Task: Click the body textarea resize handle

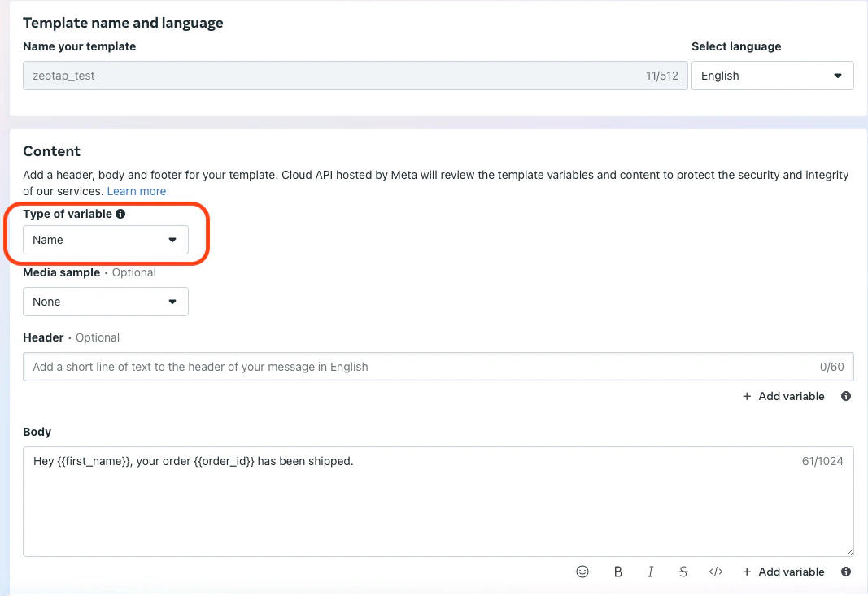Action: (849, 552)
